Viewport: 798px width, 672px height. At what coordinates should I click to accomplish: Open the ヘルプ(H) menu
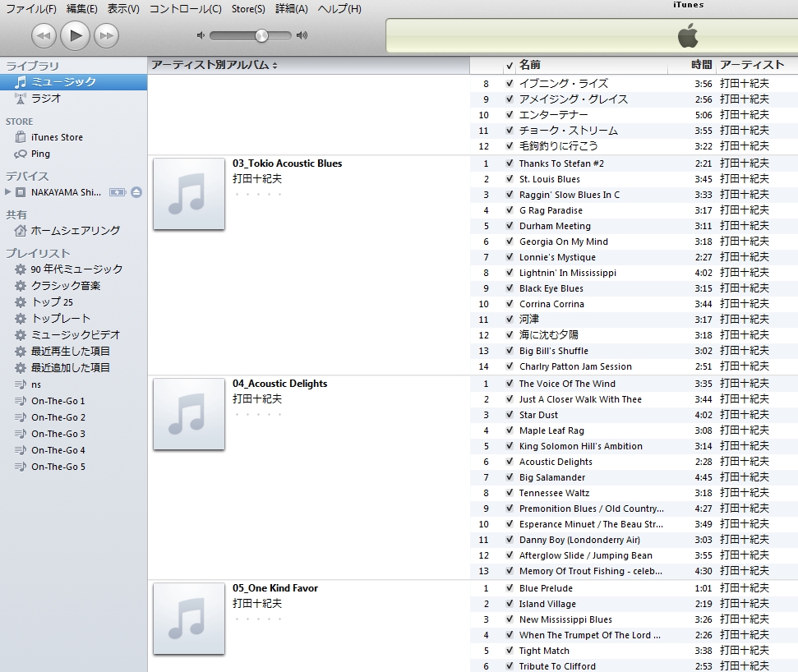click(339, 9)
